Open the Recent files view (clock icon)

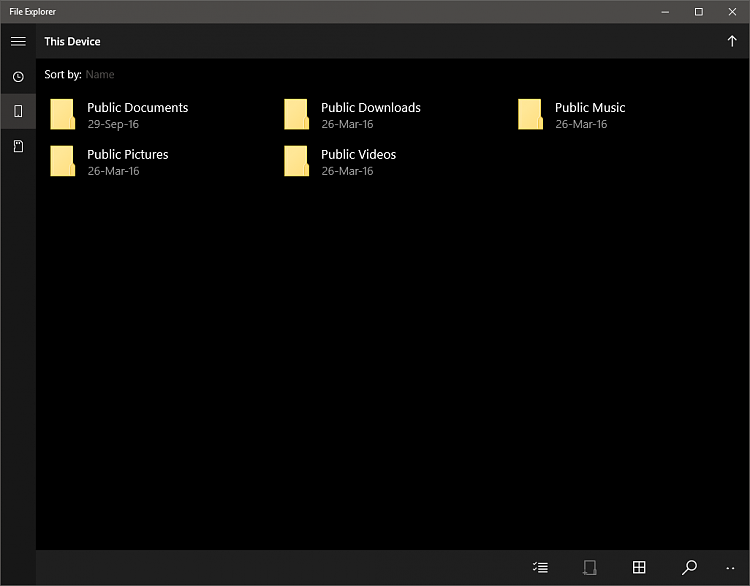coord(18,77)
